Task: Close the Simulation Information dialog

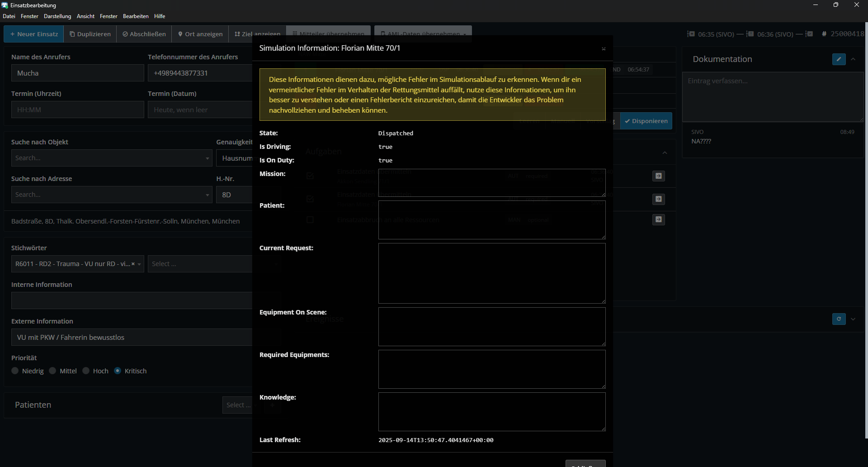Action: [x=603, y=49]
